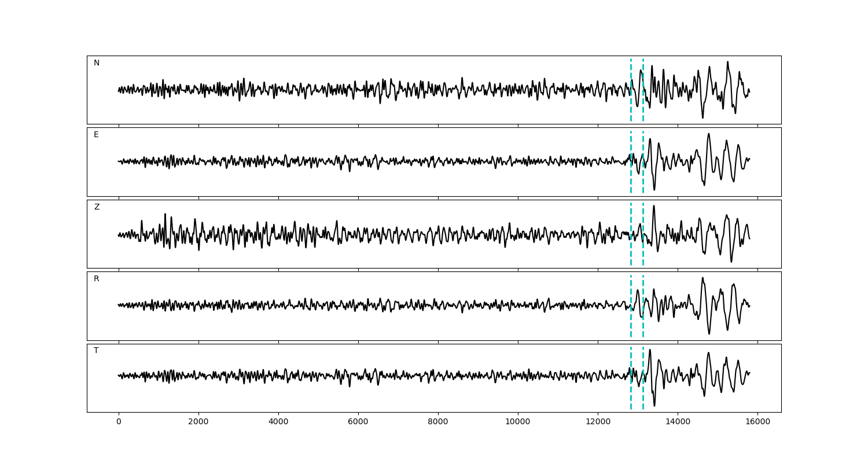Screen dimensions: 868x463
Task: Click the 0 tick label on x-axis
Action: click(x=119, y=422)
